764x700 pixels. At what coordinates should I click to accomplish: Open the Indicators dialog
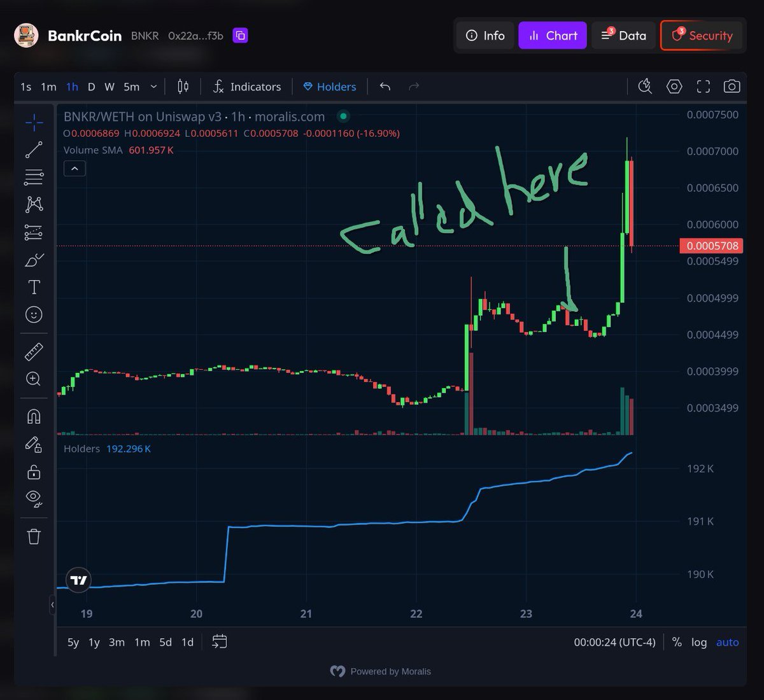tap(247, 87)
